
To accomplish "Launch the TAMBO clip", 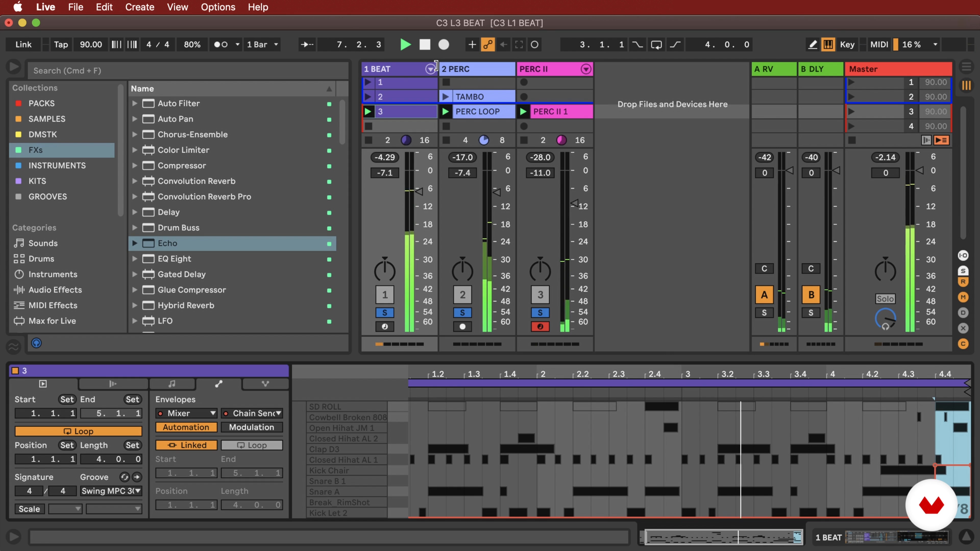I will pyautogui.click(x=446, y=97).
